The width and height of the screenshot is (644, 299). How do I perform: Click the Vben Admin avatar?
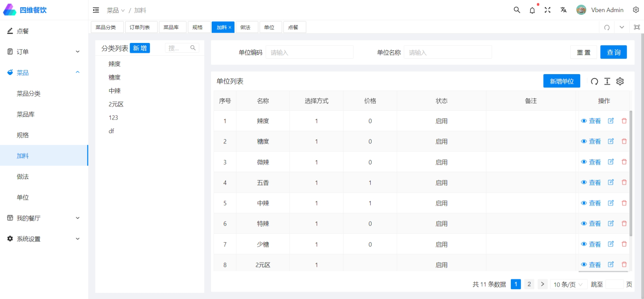[x=581, y=10]
